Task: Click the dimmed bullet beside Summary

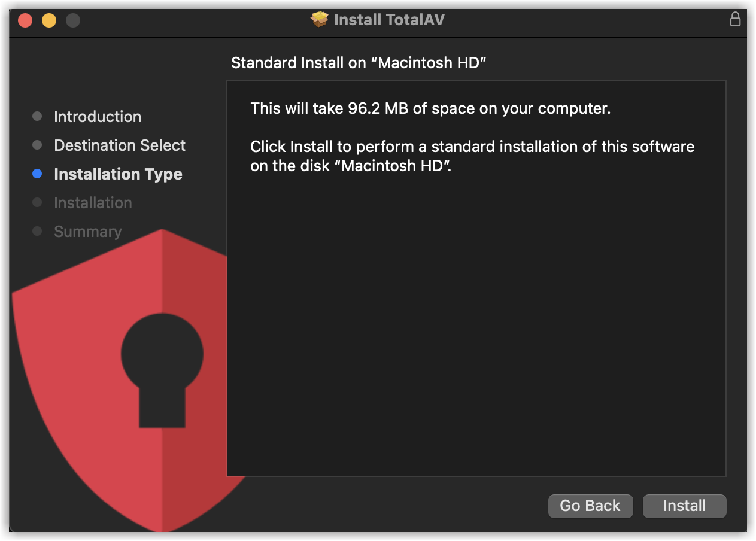Action: pyautogui.click(x=37, y=231)
